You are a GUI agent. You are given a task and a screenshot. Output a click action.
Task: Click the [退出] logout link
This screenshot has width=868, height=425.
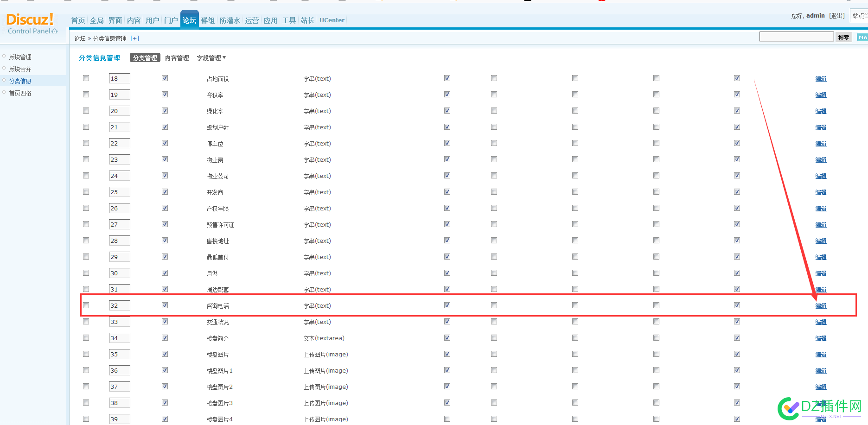[x=837, y=15]
